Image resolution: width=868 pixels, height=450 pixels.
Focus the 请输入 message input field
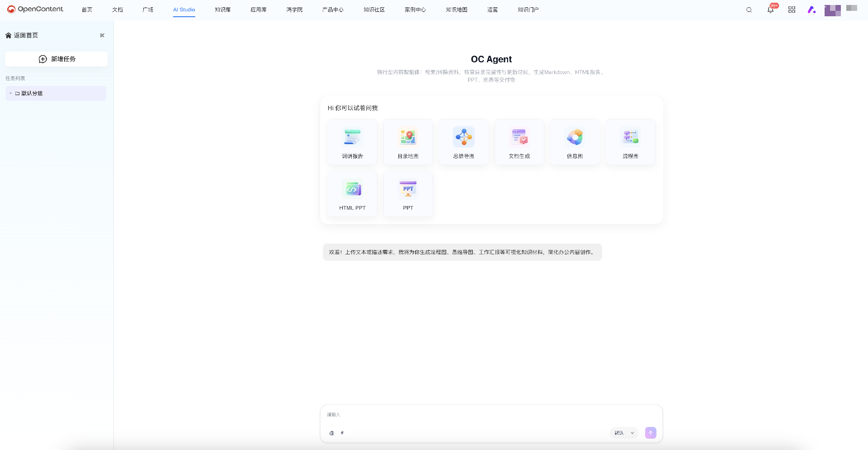491,415
